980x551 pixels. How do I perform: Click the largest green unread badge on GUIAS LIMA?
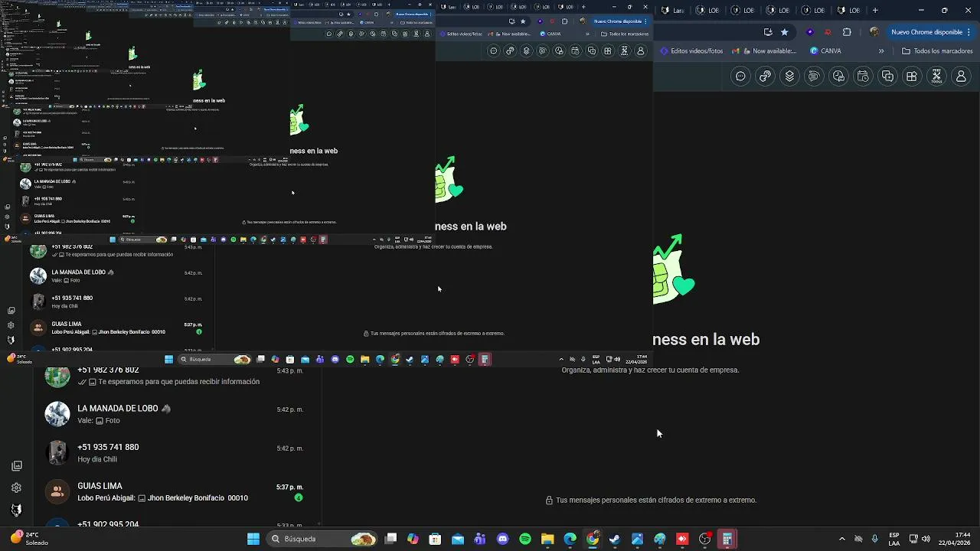[299, 497]
